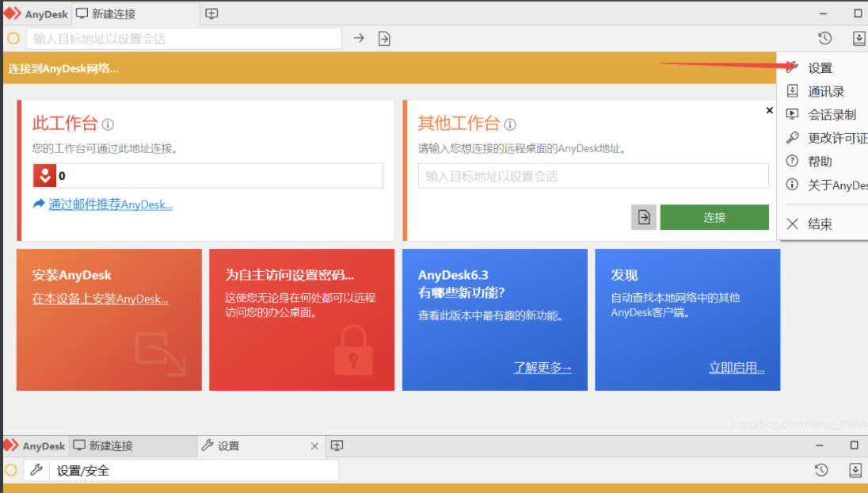This screenshot has height=493, width=868.
Task: Click the install arrow icon on orange tile
Action: [x=161, y=354]
